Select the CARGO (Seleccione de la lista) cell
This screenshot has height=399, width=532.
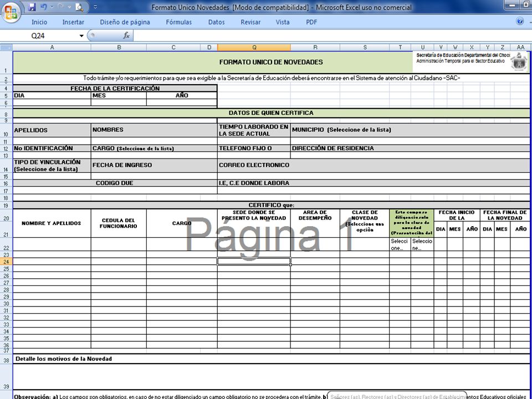click(154, 149)
